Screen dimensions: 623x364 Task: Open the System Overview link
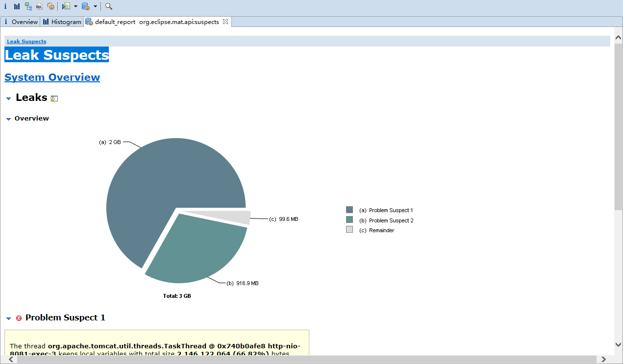point(52,77)
